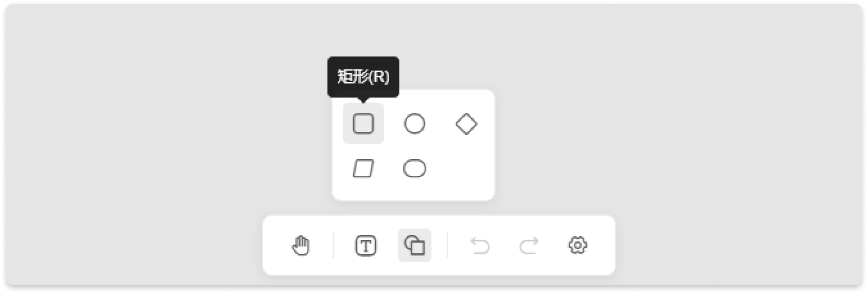This screenshot has width=868, height=294.
Task: Redo the last undone action
Action: (x=529, y=245)
